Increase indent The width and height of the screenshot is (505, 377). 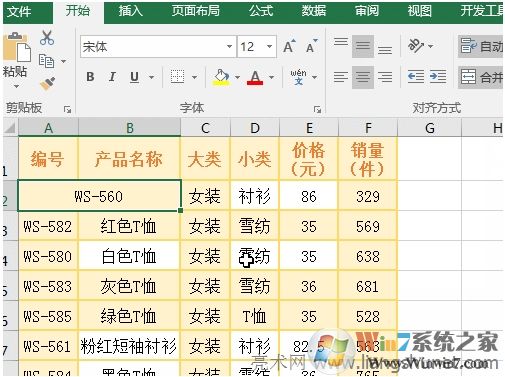pos(438,77)
